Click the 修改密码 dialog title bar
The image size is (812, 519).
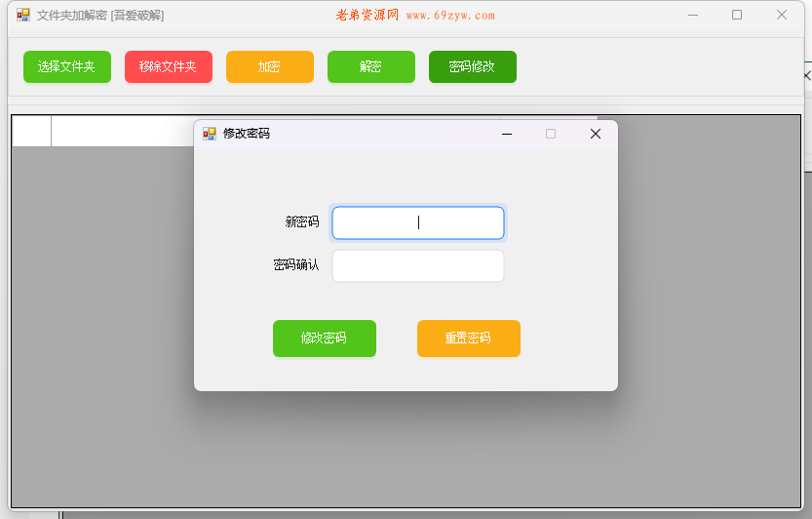[x=370, y=134]
